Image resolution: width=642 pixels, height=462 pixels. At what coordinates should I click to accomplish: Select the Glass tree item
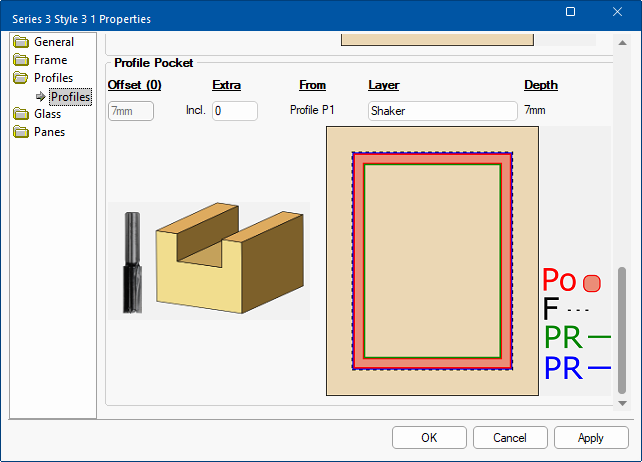pyautogui.click(x=47, y=114)
